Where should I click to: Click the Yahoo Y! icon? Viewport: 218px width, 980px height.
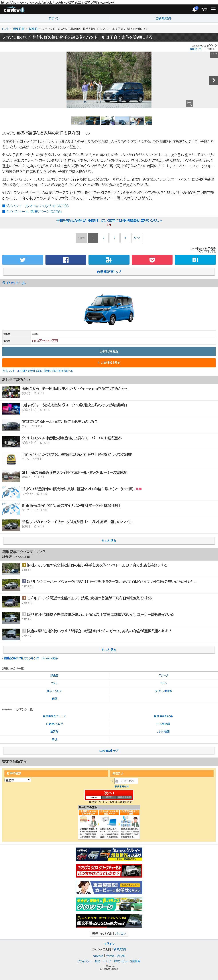(204, 10)
